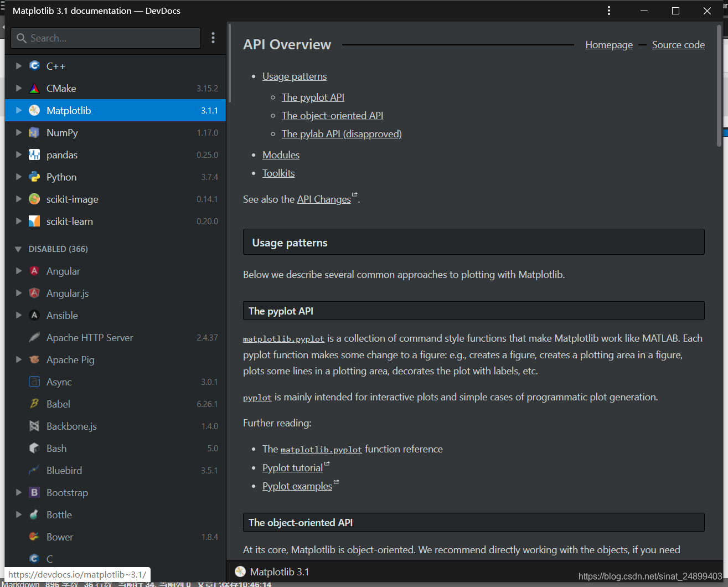Click the content area vertical scrollbar
The image size is (728, 587).
(x=720, y=86)
